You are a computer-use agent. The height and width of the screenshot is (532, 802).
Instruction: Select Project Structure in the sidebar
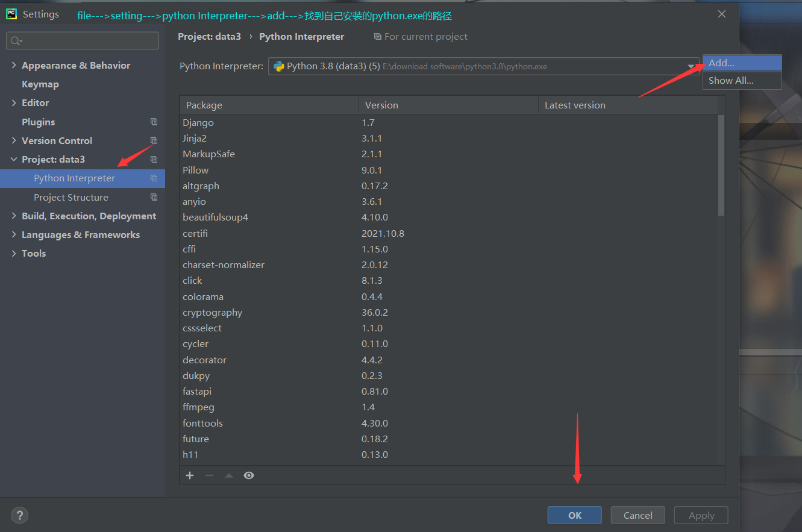tap(70, 197)
